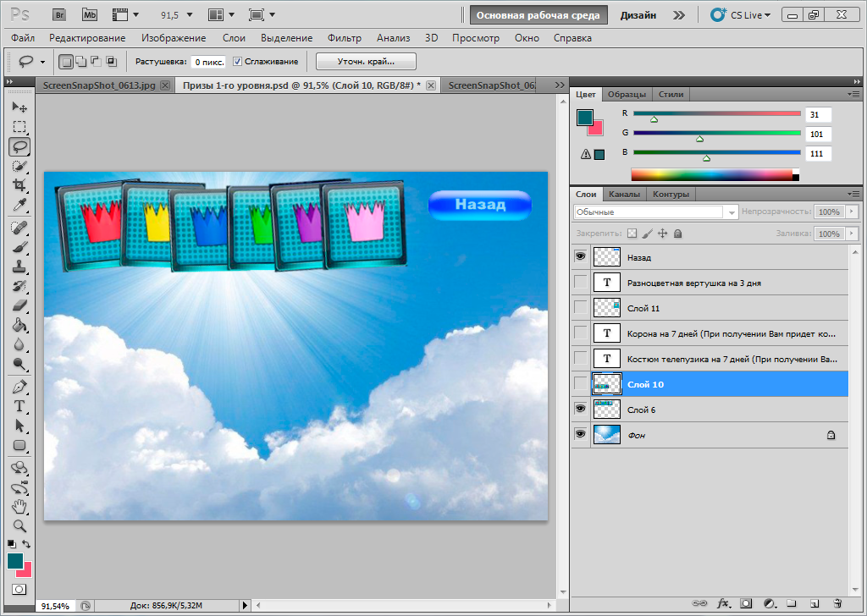Expand the Непрозрачность opacity arrow
Viewport: 867px width, 616px height.
pyautogui.click(x=852, y=212)
